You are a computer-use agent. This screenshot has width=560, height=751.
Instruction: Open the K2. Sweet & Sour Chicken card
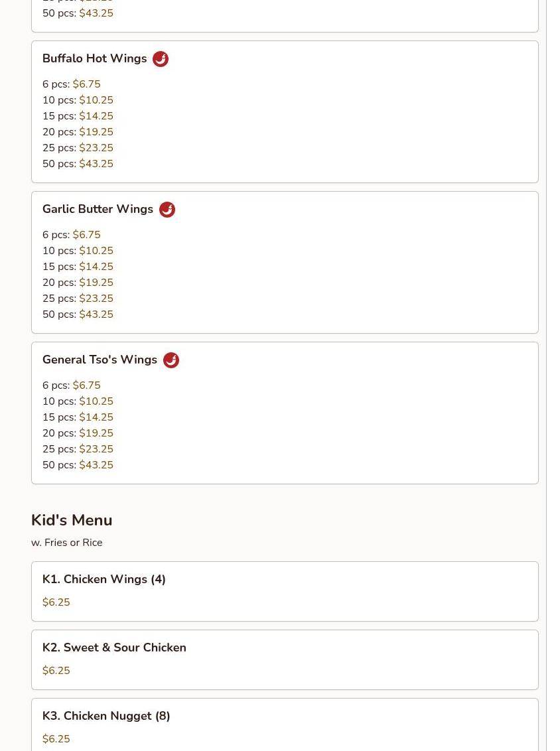[285, 660]
